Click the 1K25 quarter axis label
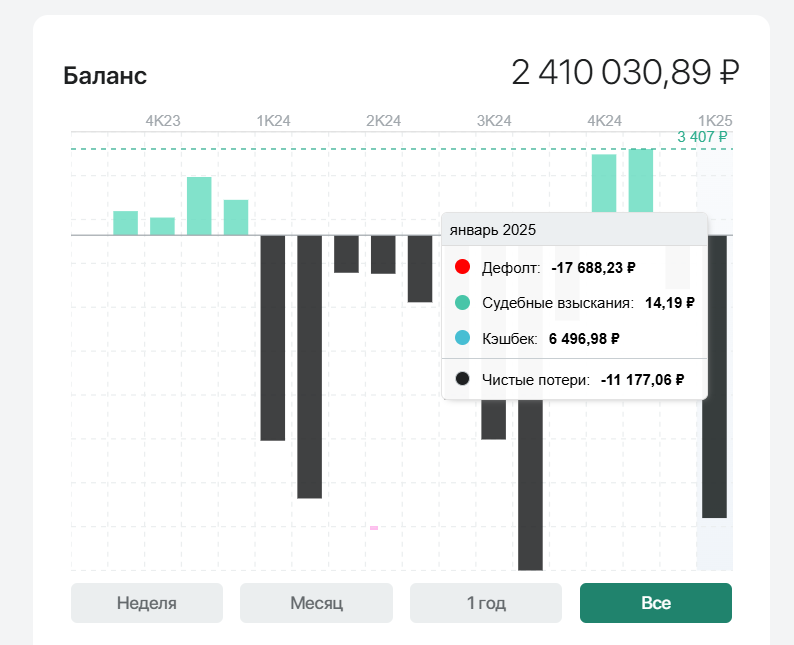 714,120
